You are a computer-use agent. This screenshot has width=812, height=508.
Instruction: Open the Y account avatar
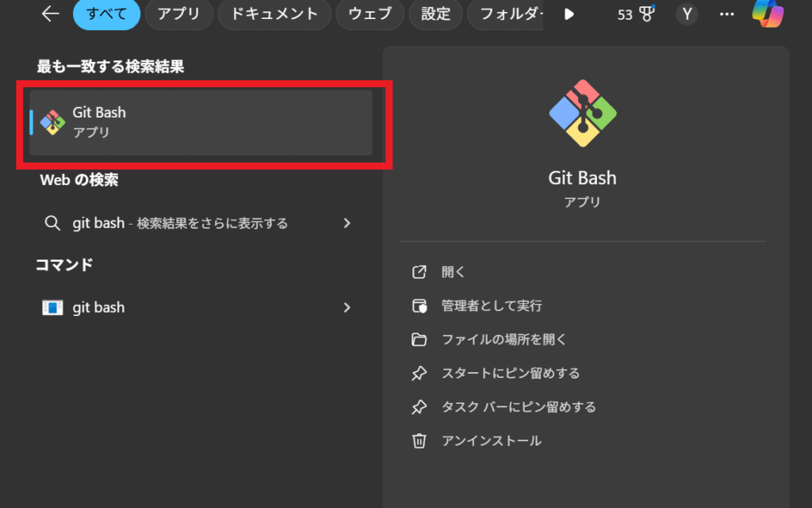tap(687, 14)
